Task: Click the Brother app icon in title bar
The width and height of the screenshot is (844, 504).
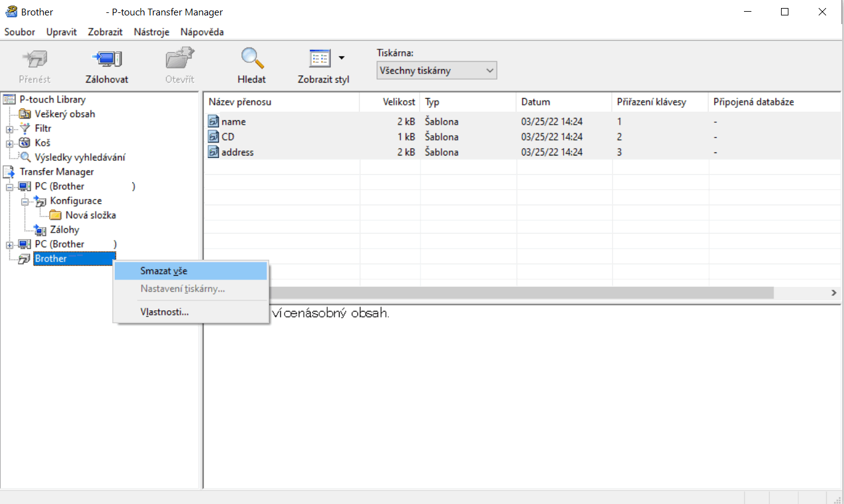Action: pyautogui.click(x=11, y=12)
